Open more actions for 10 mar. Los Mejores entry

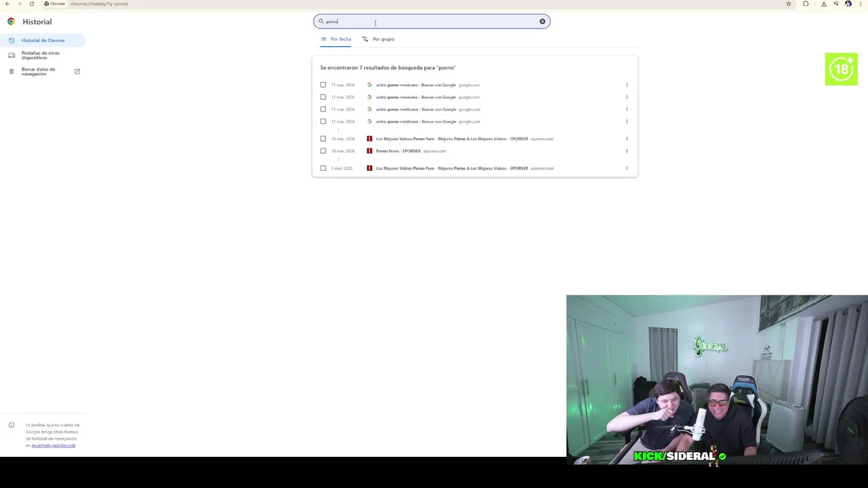click(627, 139)
